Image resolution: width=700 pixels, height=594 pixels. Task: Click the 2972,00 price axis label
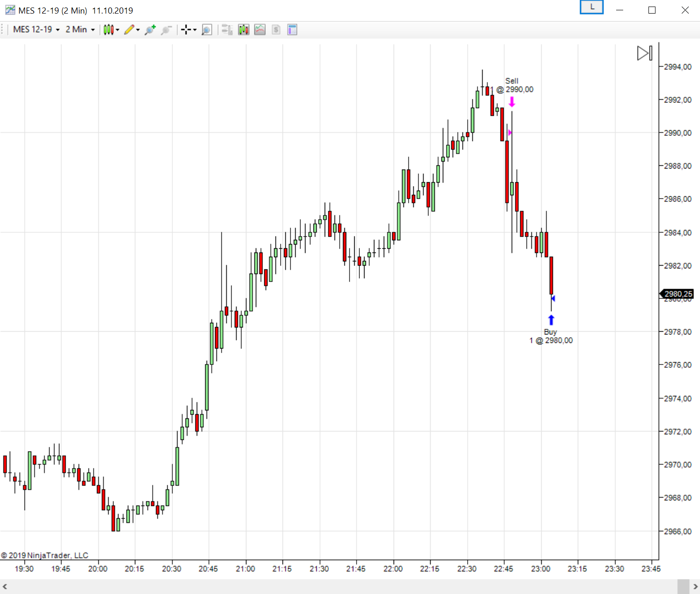[678, 431]
